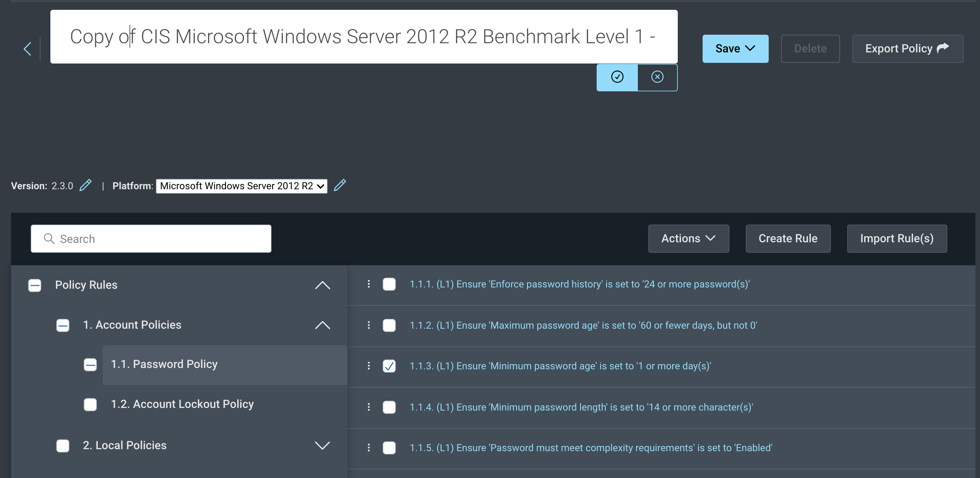
Task: Open kebab menu for rule 1.1.1
Action: tap(368, 284)
